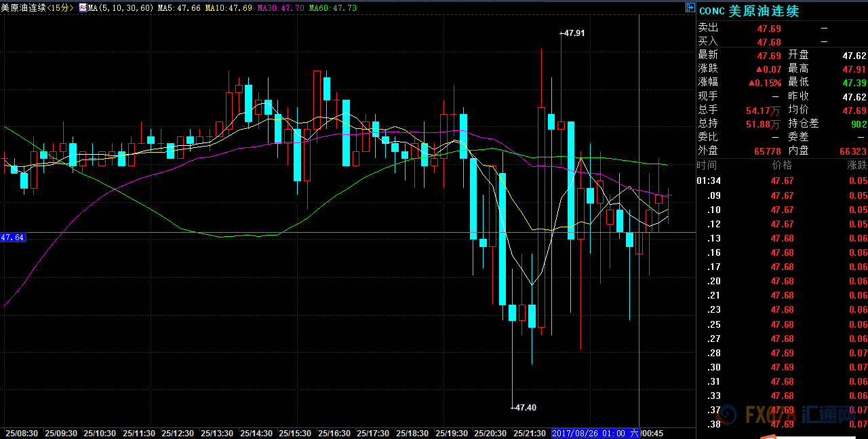Click the panel collapse arrow icon
The width and height of the screenshot is (868, 439).
click(x=690, y=8)
